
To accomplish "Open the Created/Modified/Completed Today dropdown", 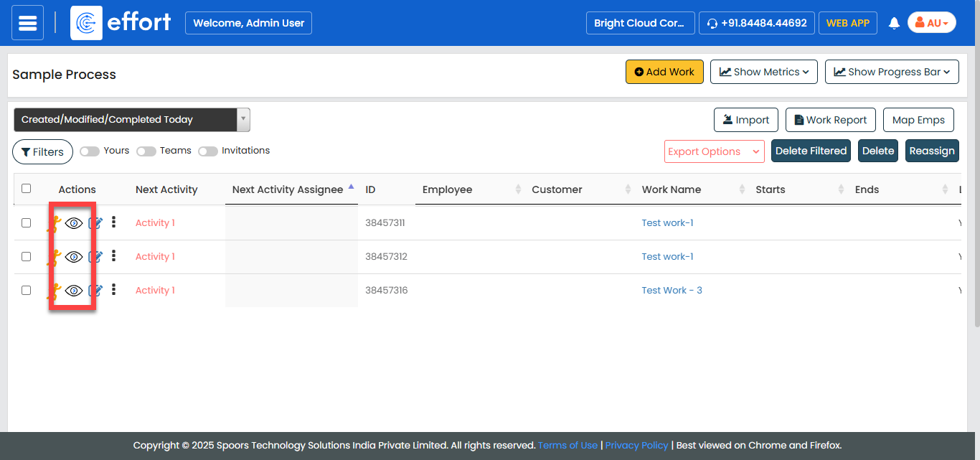I will pyautogui.click(x=132, y=120).
